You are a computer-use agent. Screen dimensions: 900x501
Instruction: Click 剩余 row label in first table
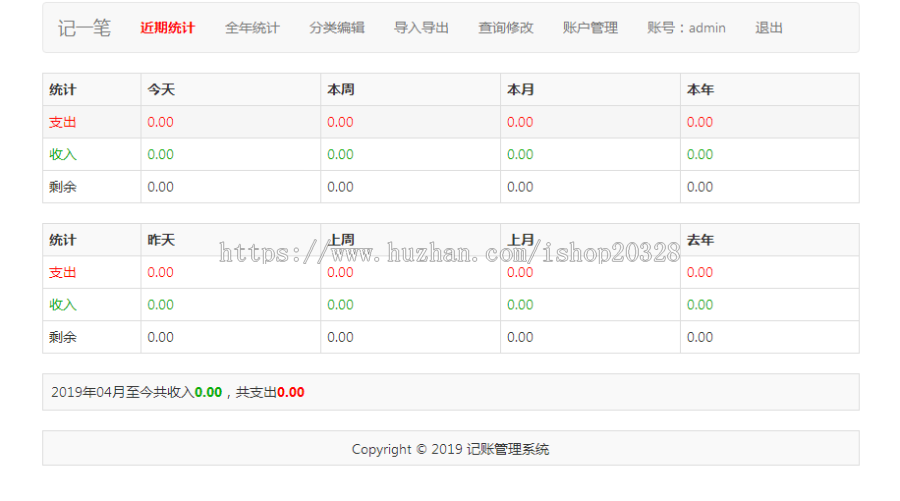pos(63,187)
